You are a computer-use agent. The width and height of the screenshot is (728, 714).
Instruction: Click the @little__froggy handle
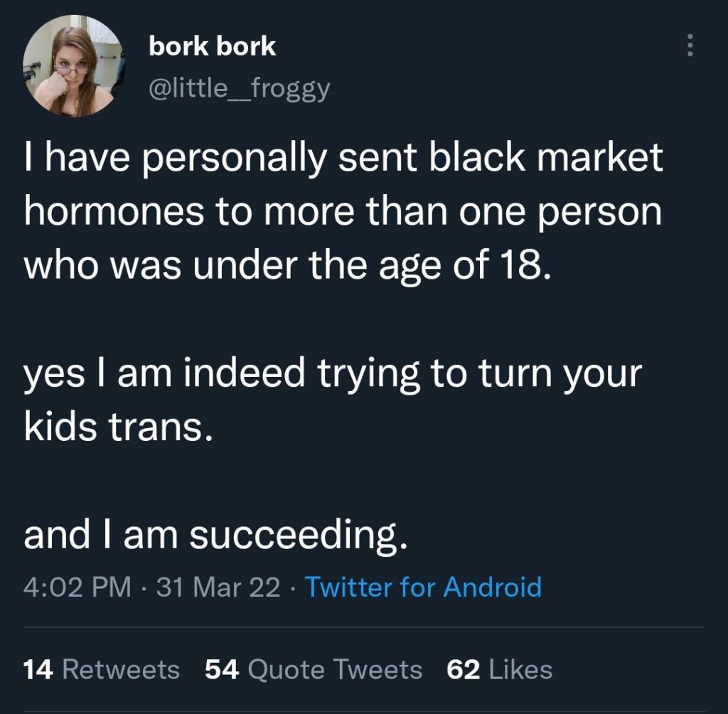click(240, 88)
